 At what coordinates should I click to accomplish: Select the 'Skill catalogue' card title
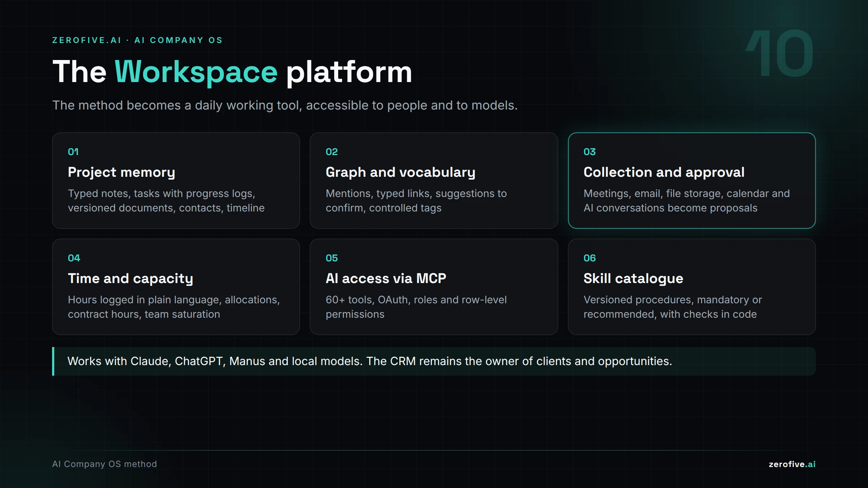pos(633,279)
